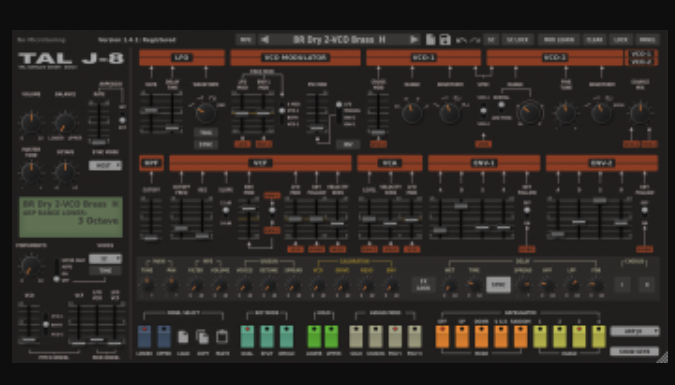
Task: Click the MASTER TUNE knob
Action: [31, 173]
